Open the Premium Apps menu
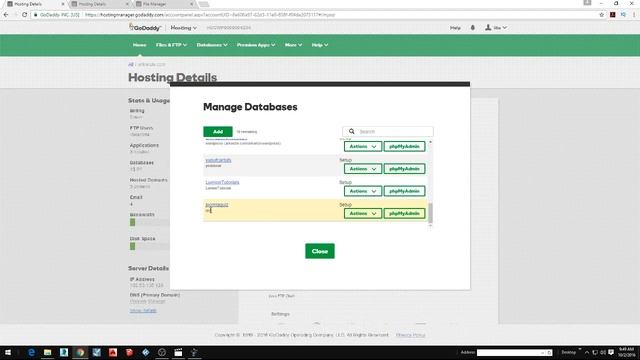Image resolution: width=640 pixels, height=360 pixels. (256, 45)
